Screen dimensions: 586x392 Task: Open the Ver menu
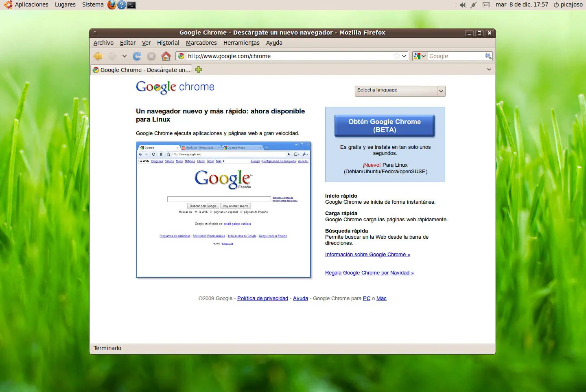(x=146, y=43)
